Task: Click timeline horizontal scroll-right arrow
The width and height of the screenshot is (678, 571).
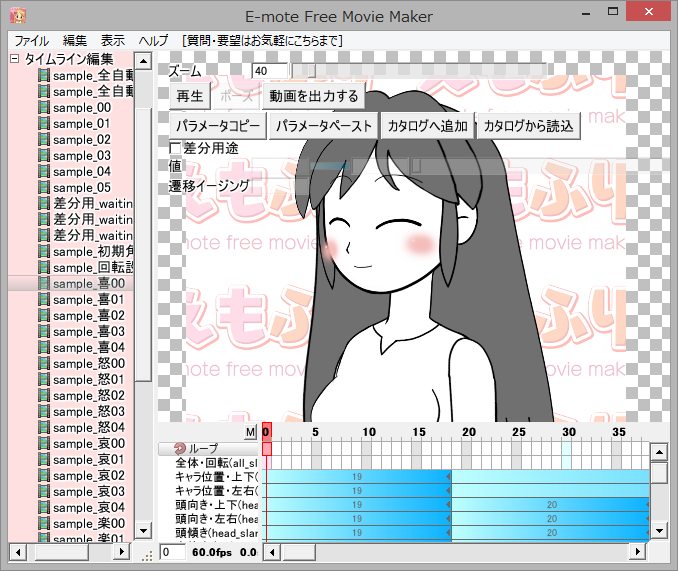Action: pyautogui.click(x=637, y=552)
